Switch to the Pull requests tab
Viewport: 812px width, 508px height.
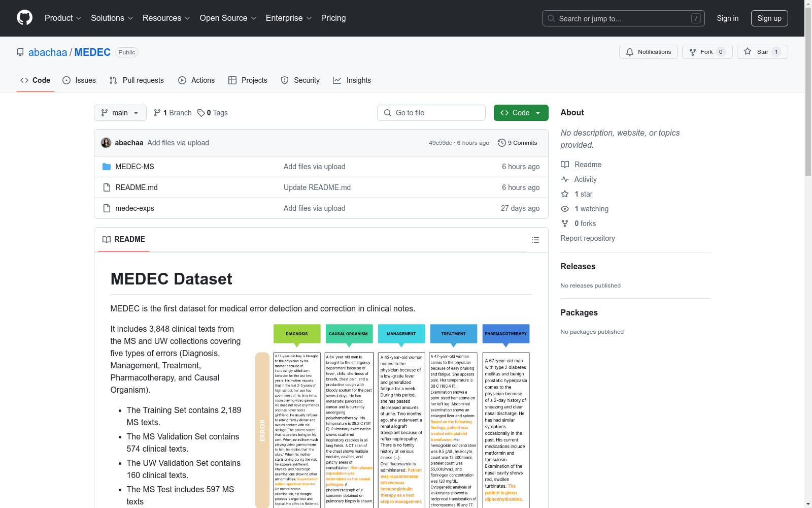[x=137, y=80]
